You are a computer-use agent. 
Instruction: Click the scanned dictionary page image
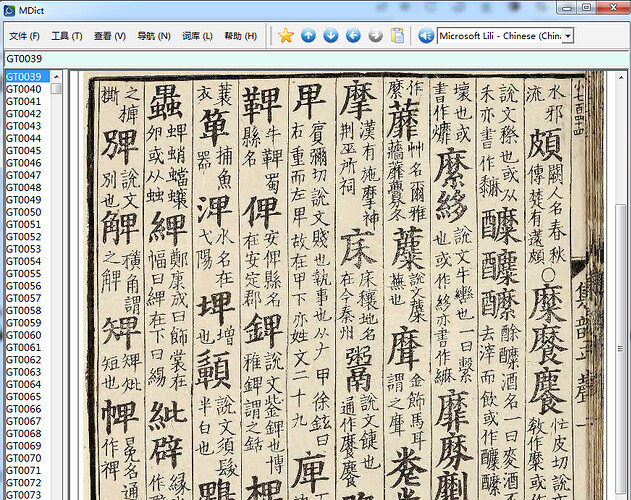343,285
